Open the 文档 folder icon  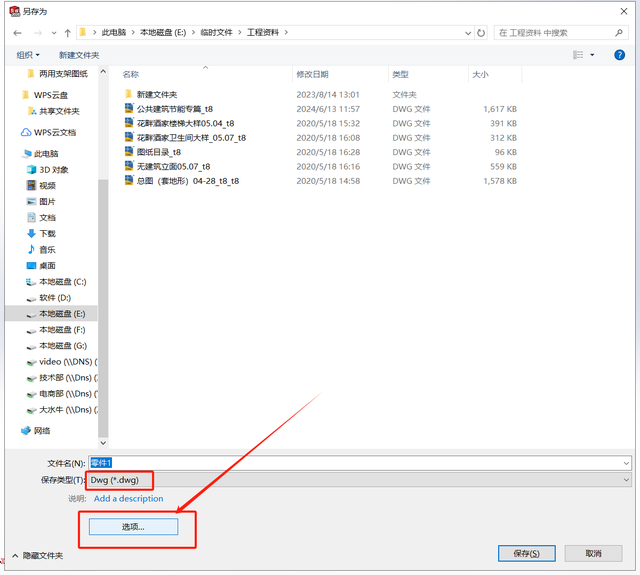[x=31, y=218]
